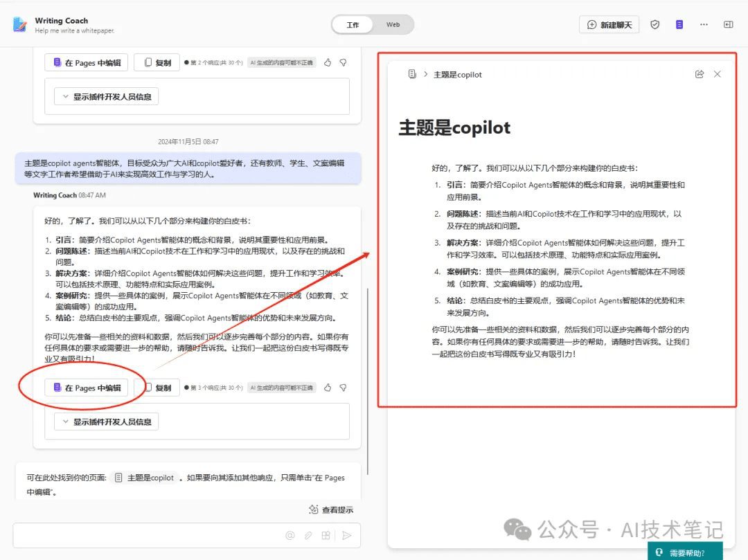Viewport: 748px width, 560px height.
Task: Click 查看提示 to view prompts
Action: pos(331,510)
